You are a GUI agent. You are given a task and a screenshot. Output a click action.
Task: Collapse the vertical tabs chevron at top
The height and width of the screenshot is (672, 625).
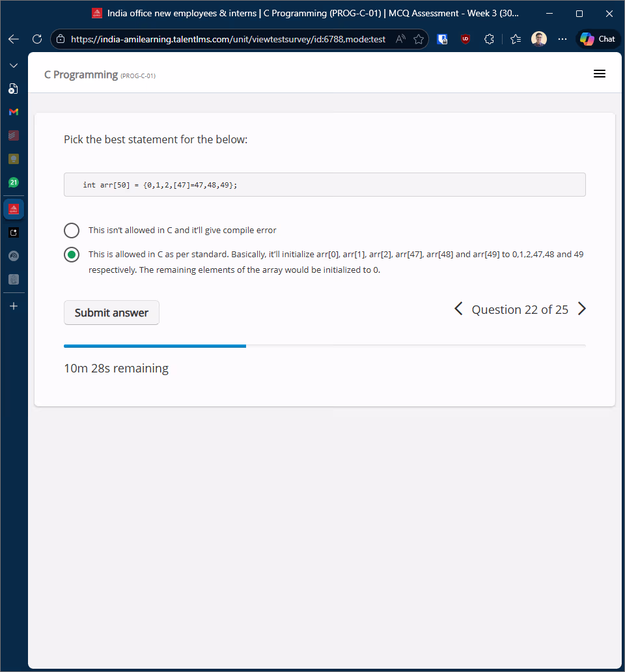tap(14, 66)
